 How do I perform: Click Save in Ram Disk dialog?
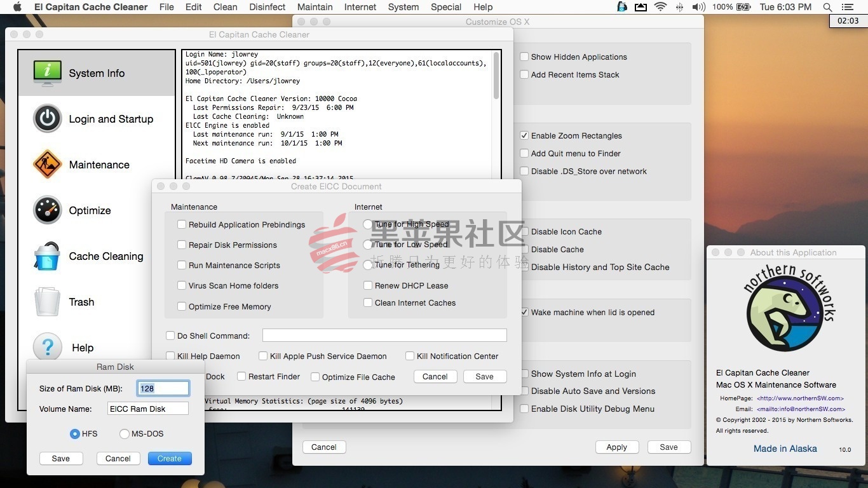point(61,458)
